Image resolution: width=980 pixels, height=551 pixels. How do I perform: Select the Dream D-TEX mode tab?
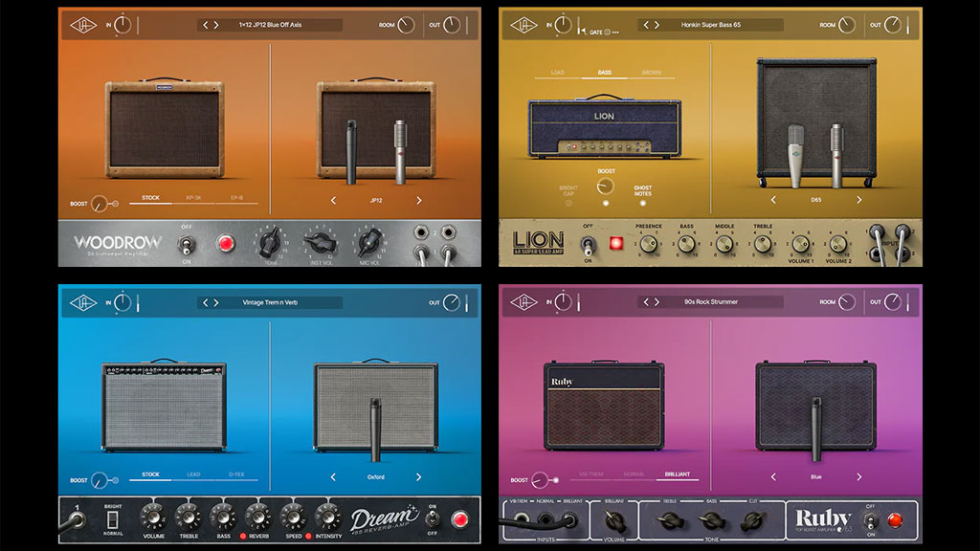click(236, 474)
